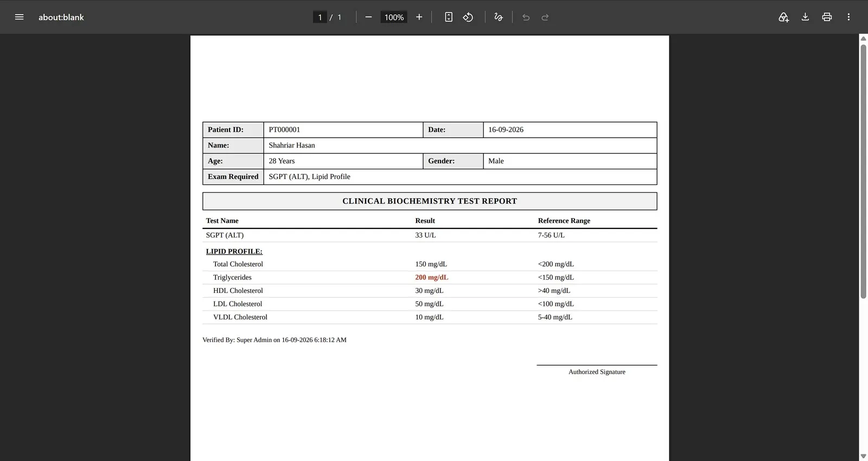Click the vertical scrollbar thumb
The height and width of the screenshot is (461, 868).
[x=863, y=171]
